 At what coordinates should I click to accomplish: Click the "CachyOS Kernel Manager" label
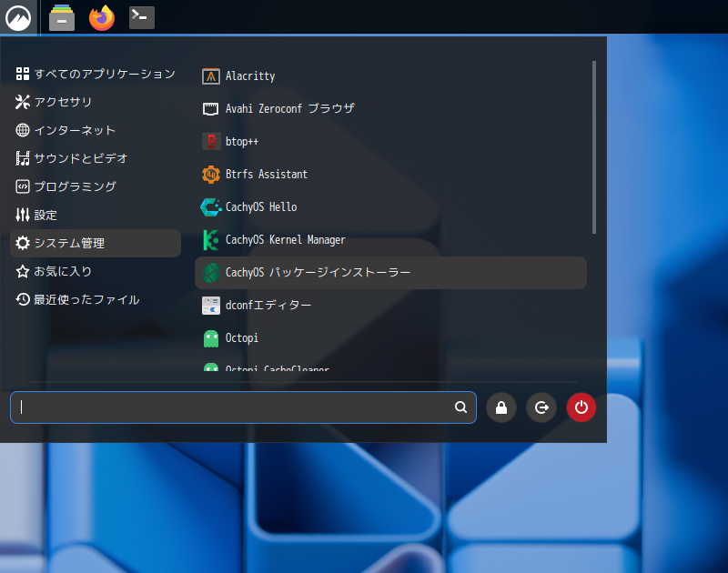point(286,240)
